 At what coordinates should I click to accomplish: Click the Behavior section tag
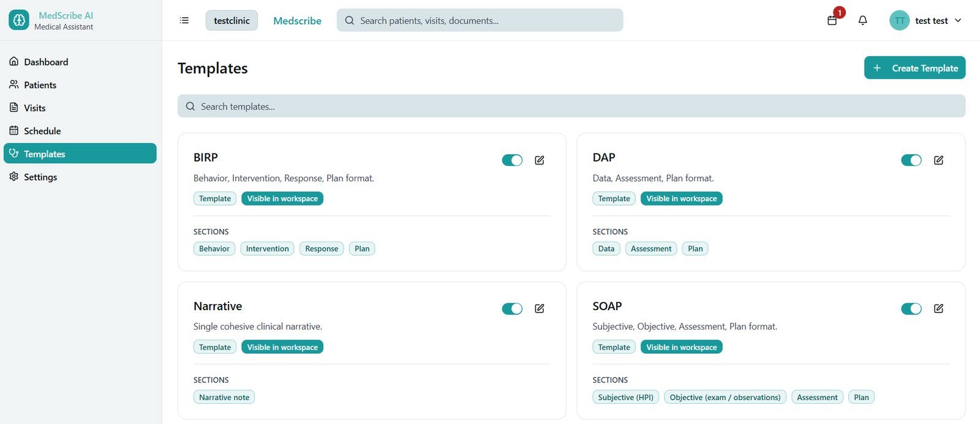[x=214, y=248]
